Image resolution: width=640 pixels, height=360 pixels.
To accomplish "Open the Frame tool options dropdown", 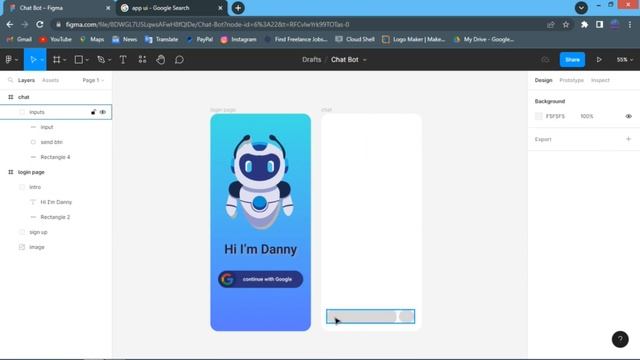I will coord(65,60).
